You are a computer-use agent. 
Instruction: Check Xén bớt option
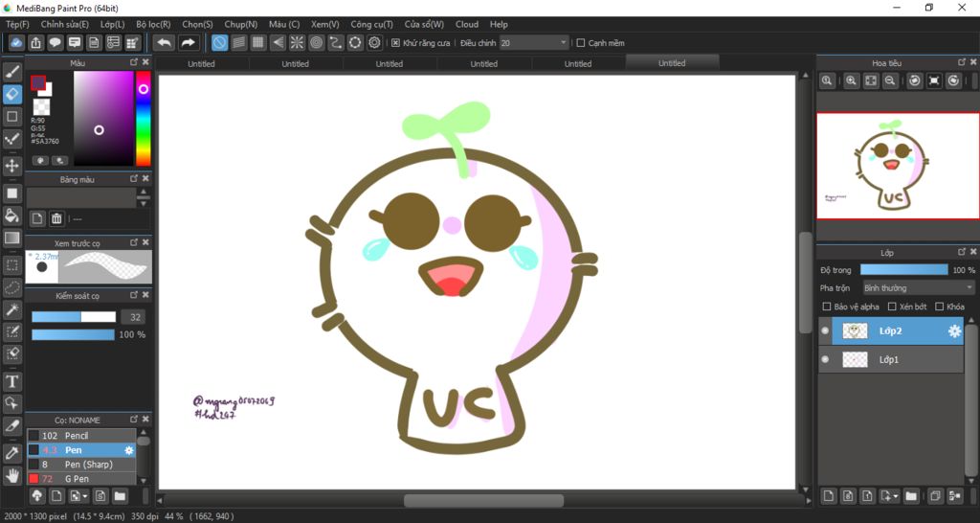tap(893, 307)
